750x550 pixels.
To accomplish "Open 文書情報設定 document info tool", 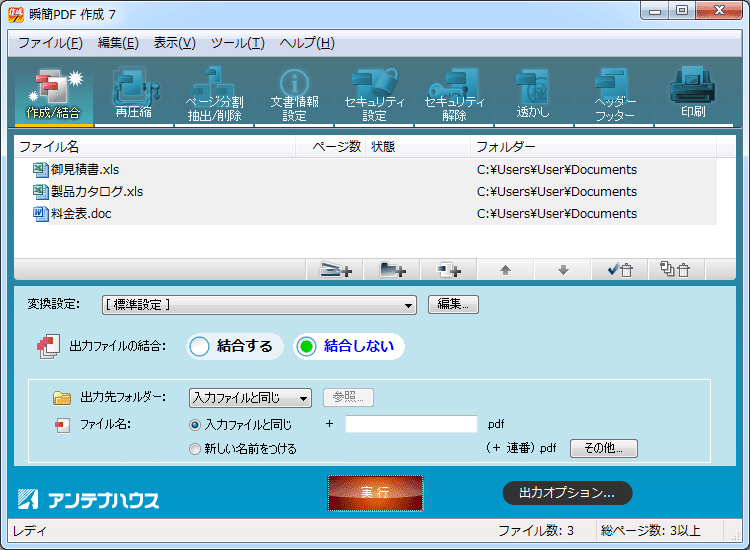I will (x=293, y=94).
